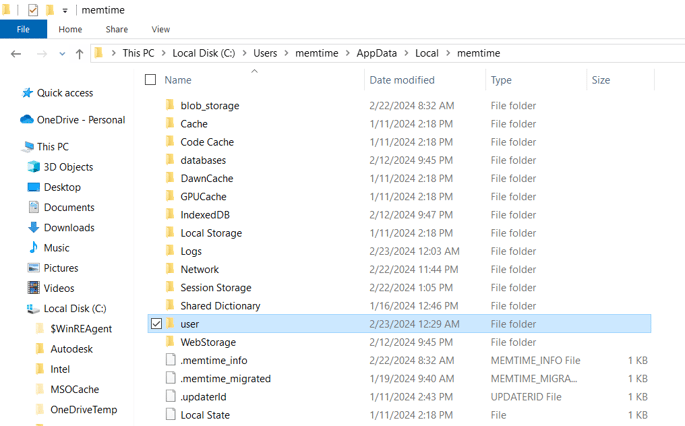Click the Local State file icon

[x=170, y=414]
